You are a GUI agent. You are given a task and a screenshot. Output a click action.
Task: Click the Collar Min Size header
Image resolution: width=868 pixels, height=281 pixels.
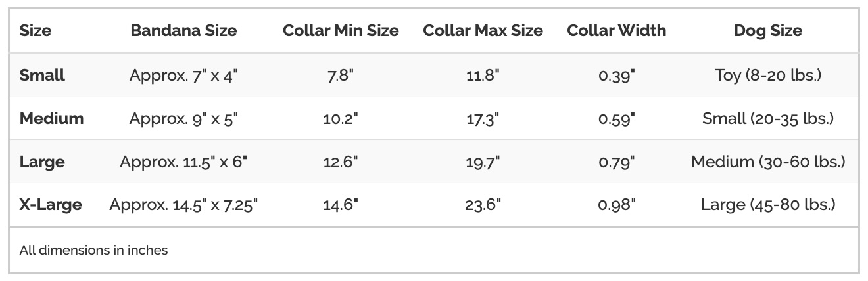[341, 30]
